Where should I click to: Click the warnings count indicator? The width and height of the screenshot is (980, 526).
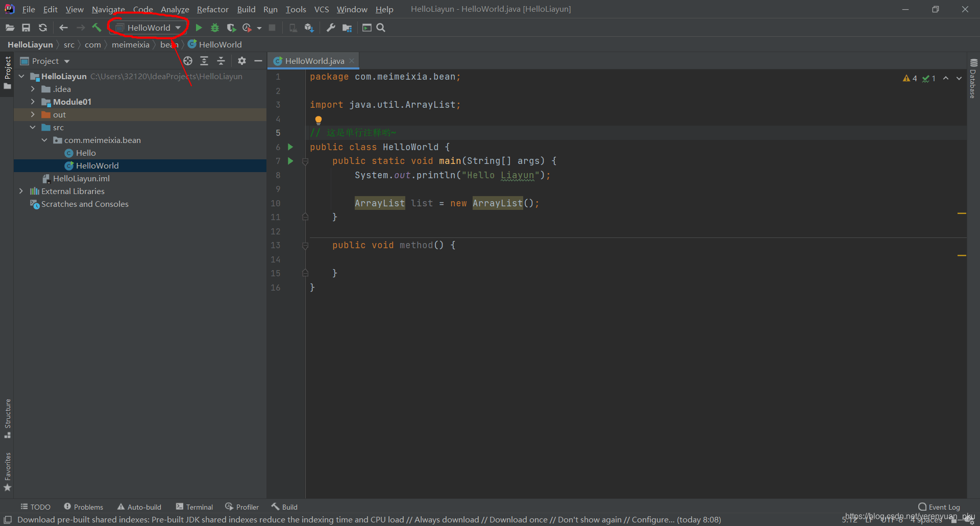(x=910, y=78)
